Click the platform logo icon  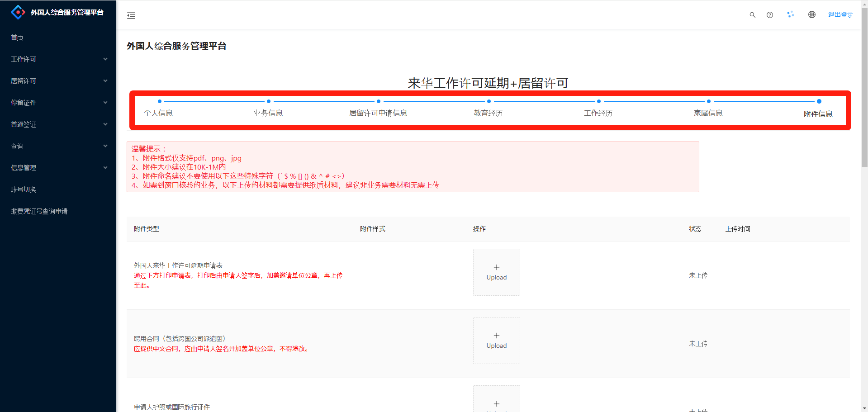click(x=18, y=12)
